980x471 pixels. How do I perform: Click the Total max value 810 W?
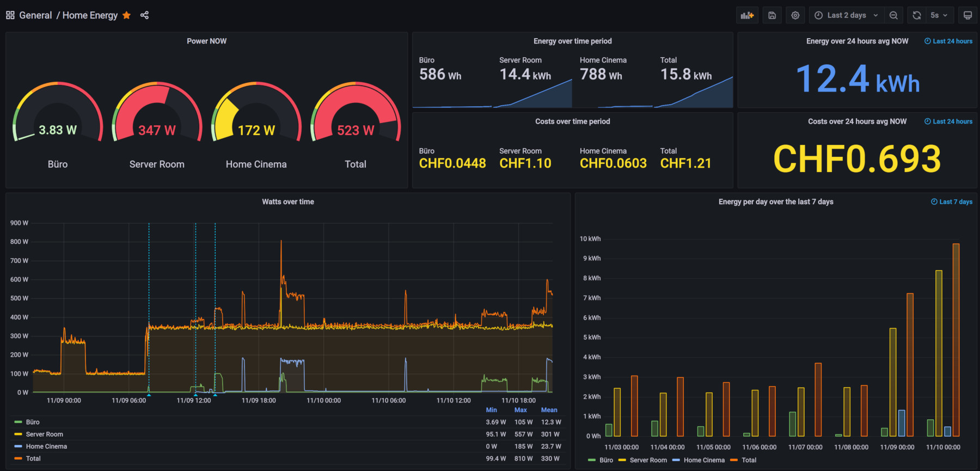(524, 458)
